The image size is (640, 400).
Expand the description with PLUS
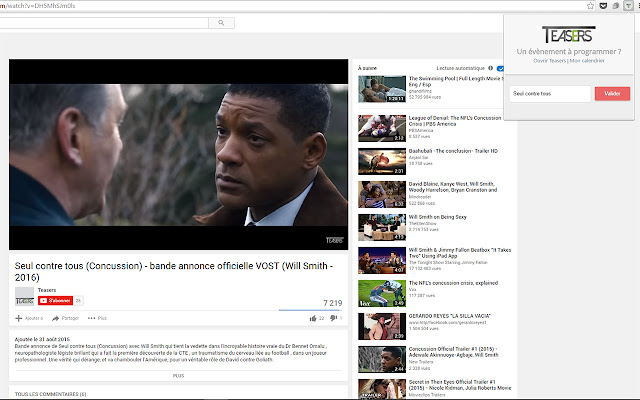(178, 375)
